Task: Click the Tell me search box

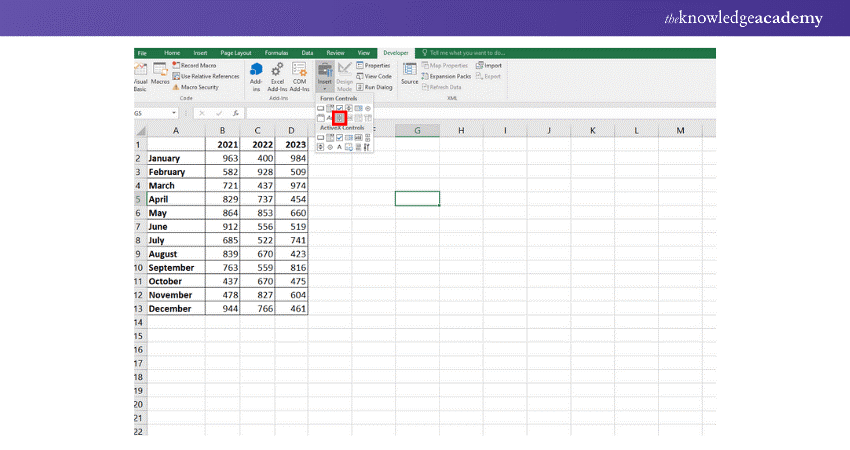Action: (465, 52)
